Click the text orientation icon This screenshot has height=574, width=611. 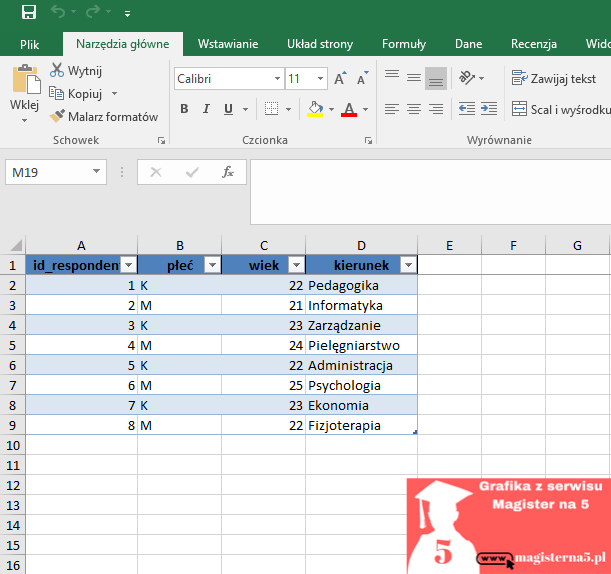tap(467, 78)
